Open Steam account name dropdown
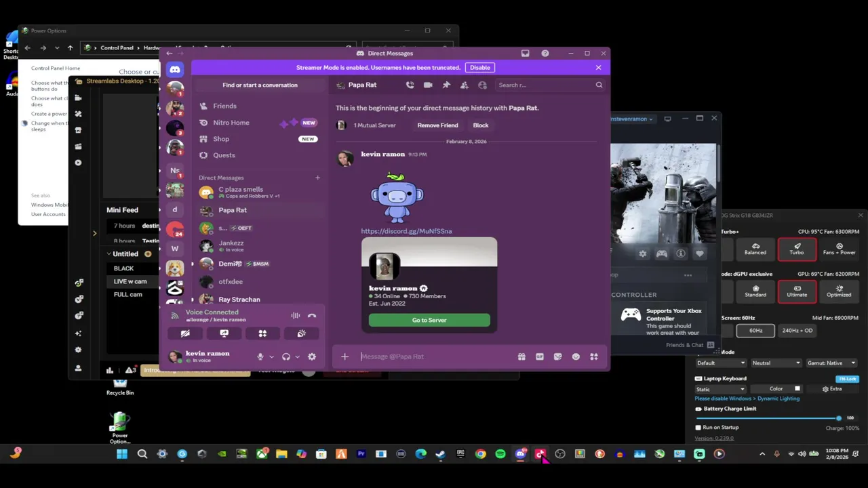868x488 pixels. pyautogui.click(x=632, y=119)
